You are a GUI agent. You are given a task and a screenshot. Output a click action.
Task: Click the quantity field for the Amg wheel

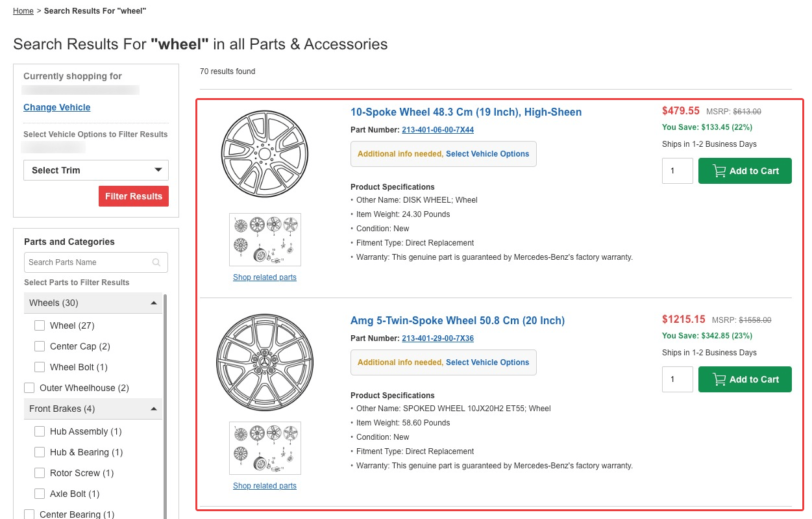tap(677, 379)
